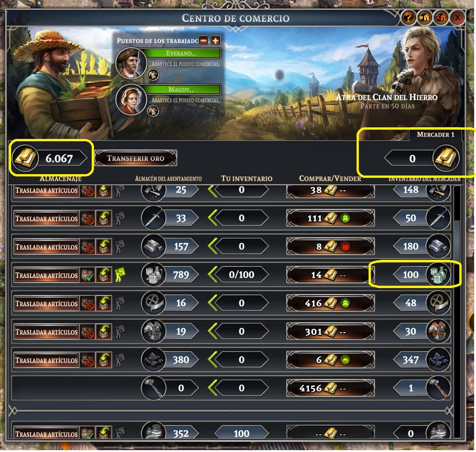
Task: Click the minus button in worker slots
Action: point(204,40)
